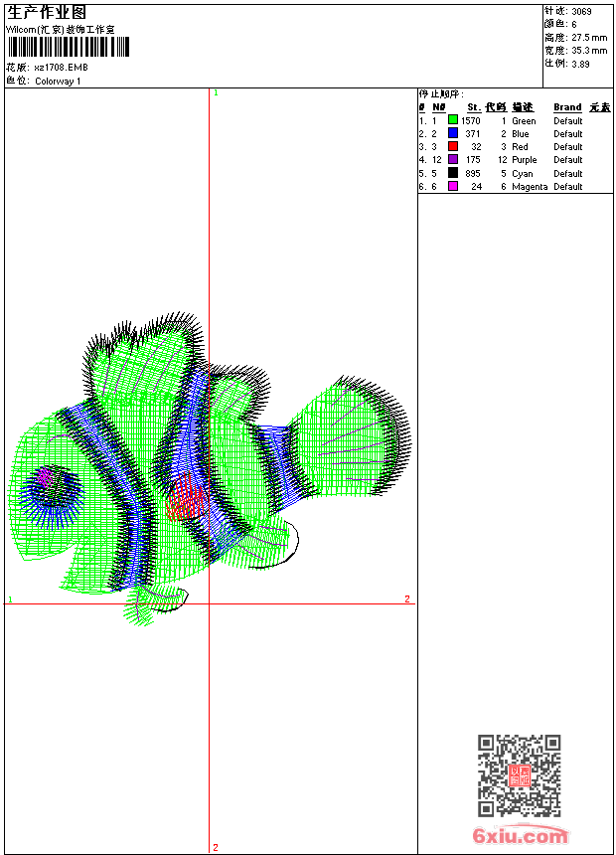Screen dimensions: 616x855
Task: Select the Magenta description text
Action: pos(530,187)
